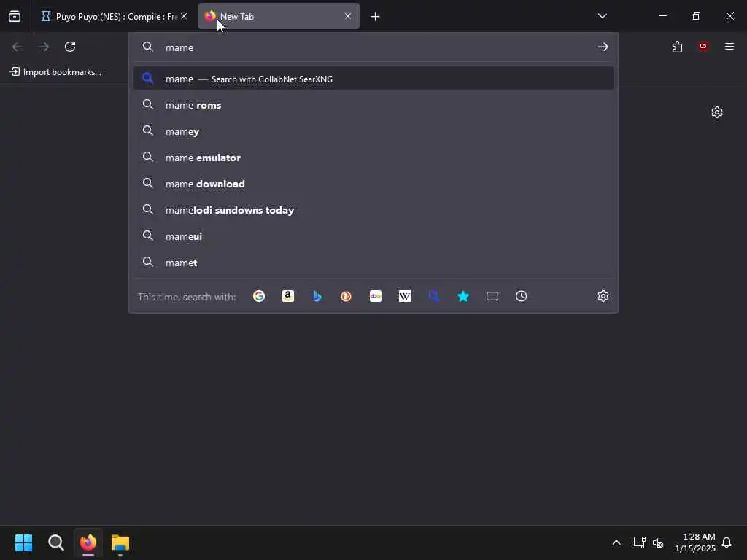Show hidden system tray icons
Screen dimensions: 747x560
pos(616,542)
